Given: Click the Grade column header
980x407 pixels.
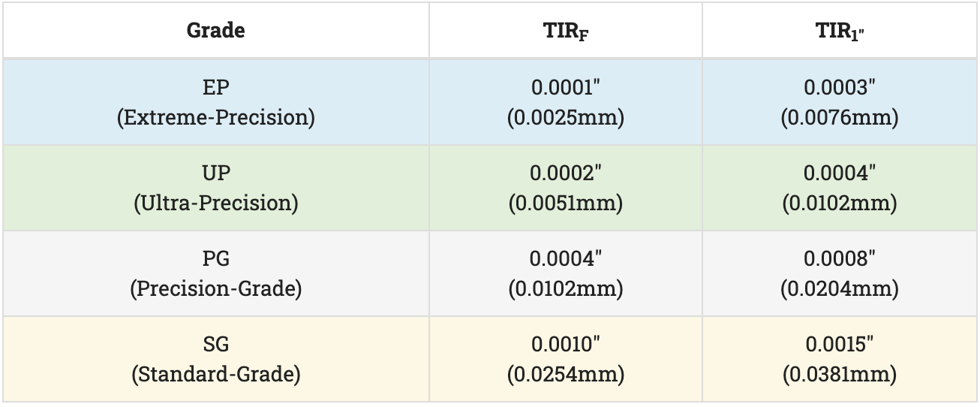Looking at the screenshot, I should (215, 31).
